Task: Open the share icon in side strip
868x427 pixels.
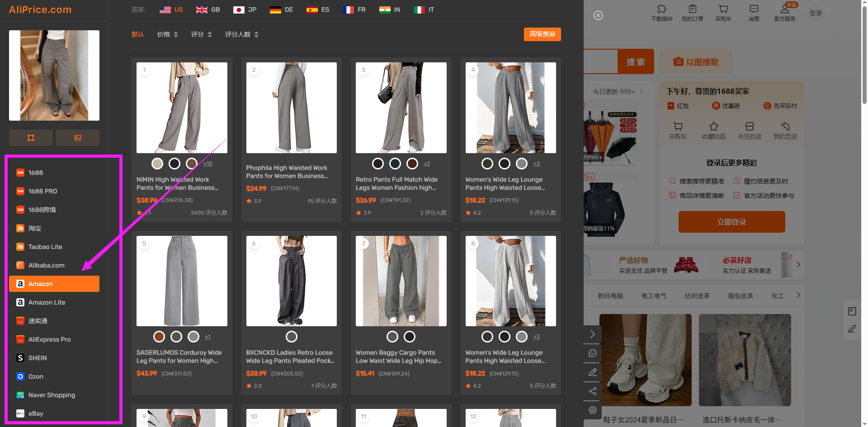Action: 592,391
